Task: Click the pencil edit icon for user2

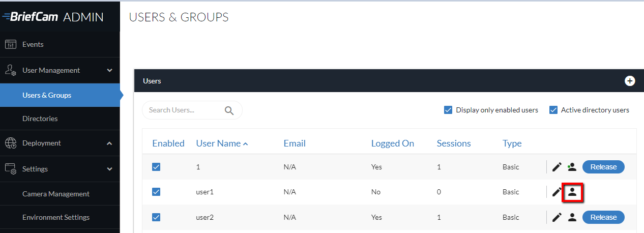Action: pos(557,217)
